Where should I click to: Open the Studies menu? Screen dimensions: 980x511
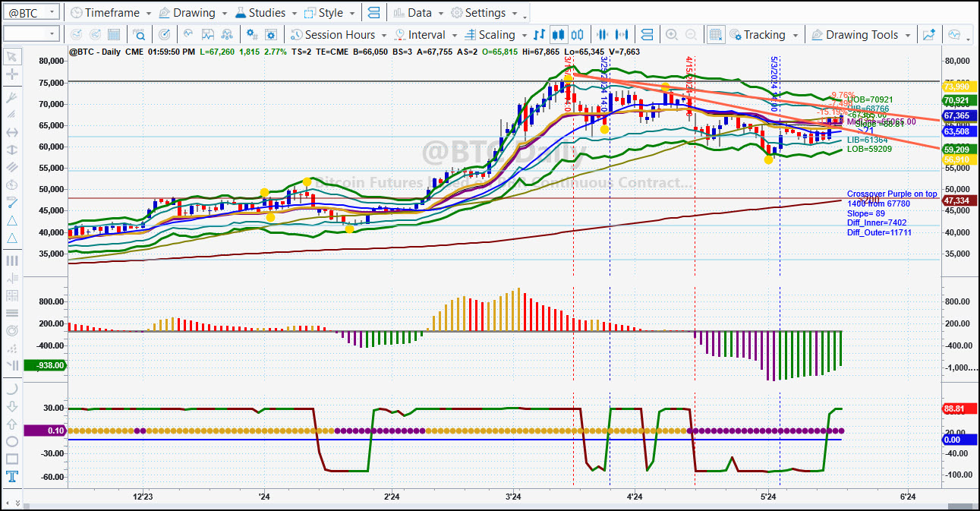266,12
